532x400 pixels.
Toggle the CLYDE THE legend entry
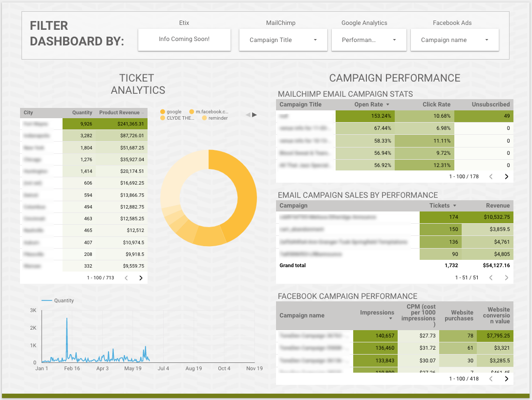coord(177,118)
